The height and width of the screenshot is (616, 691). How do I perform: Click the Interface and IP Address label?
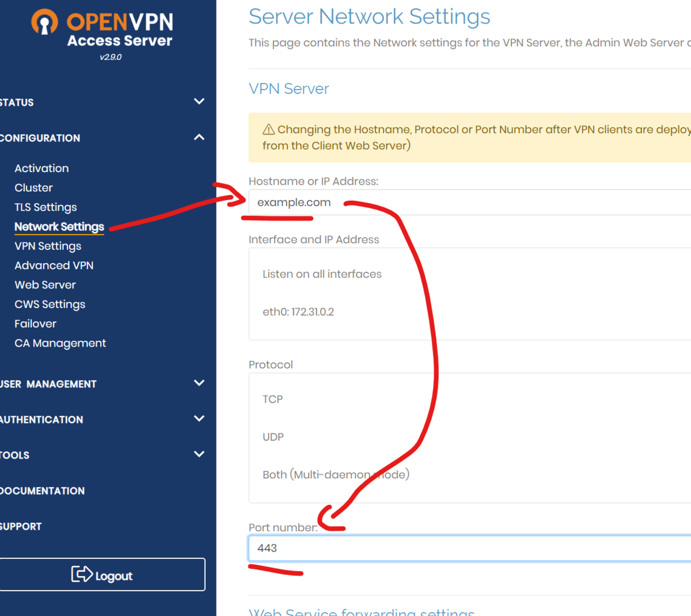314,239
